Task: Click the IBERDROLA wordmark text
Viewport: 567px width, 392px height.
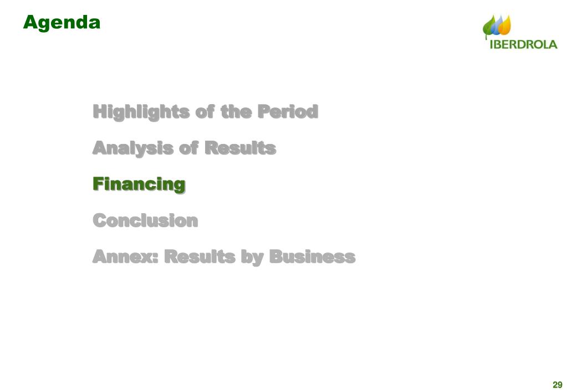Action: (524, 44)
